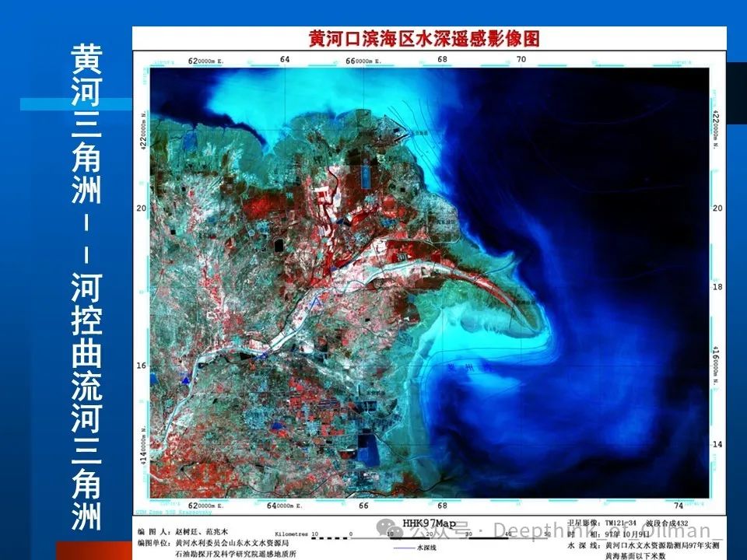Click the axis label 18 beside the map

tap(717, 287)
